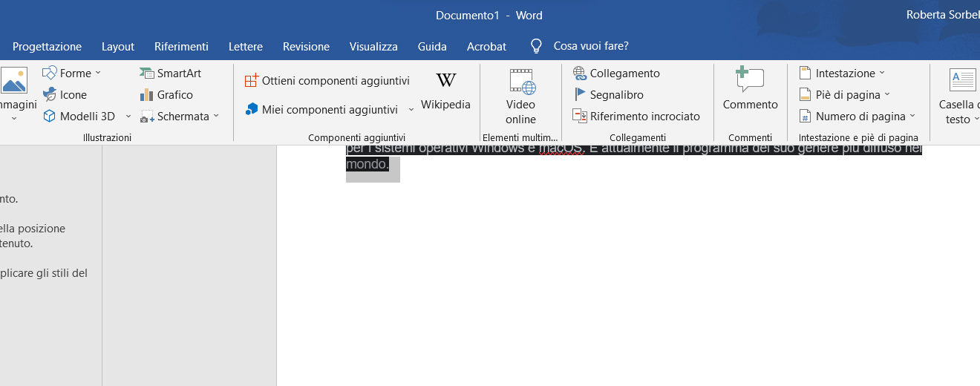Click the Casella di testo icon
The height and width of the screenshot is (386, 980).
[963, 79]
